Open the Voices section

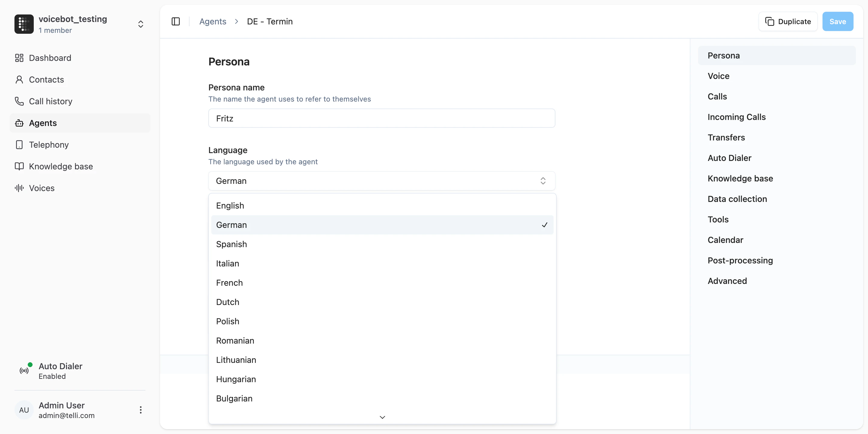click(42, 188)
